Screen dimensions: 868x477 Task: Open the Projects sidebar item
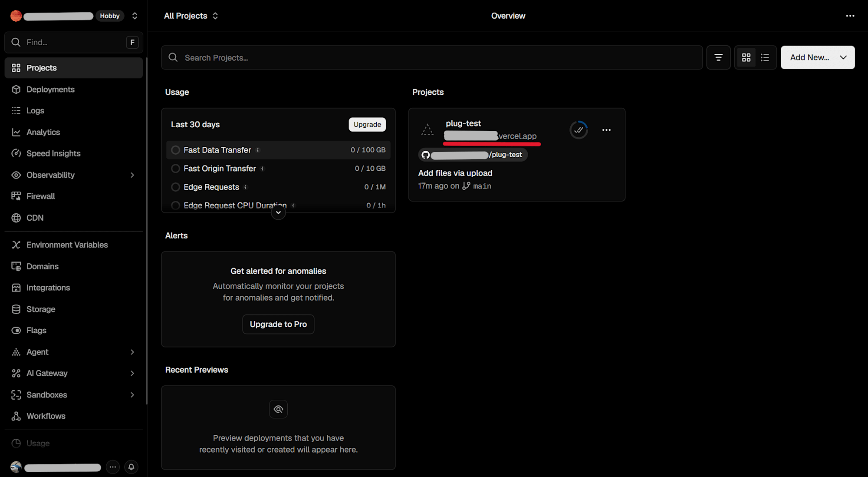point(73,68)
